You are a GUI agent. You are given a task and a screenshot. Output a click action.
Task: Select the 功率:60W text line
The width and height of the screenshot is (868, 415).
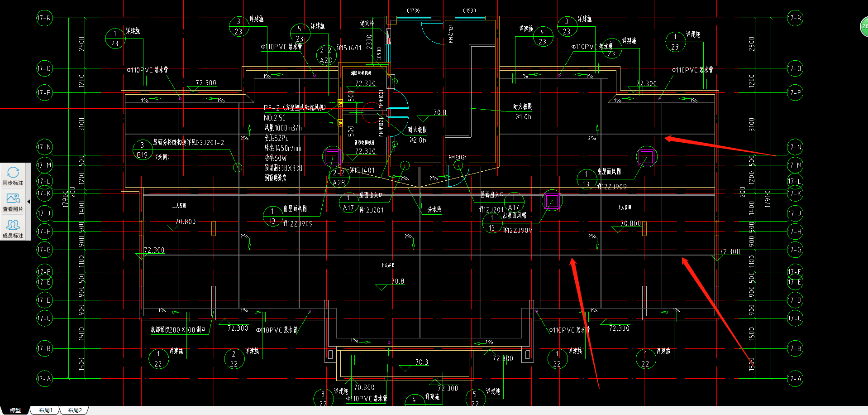click(x=276, y=158)
